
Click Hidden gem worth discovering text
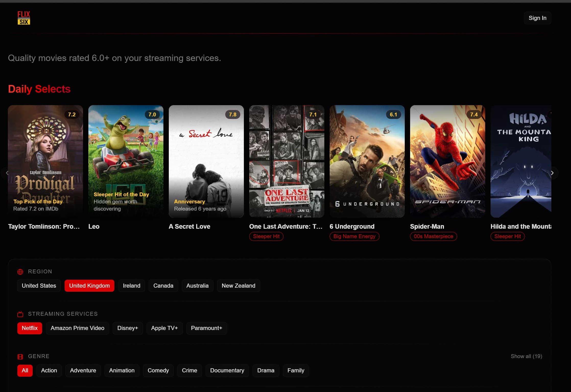coord(115,205)
